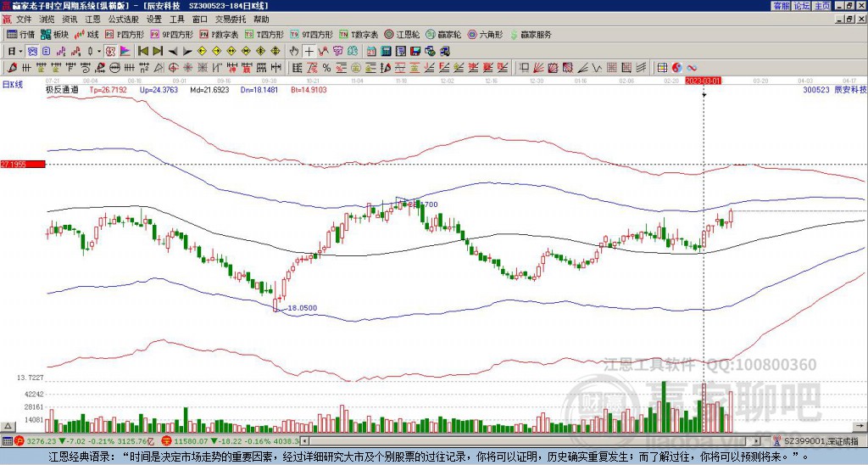The height and width of the screenshot is (465, 868).
Task: Open the 帮助 menu
Action: 261,20
